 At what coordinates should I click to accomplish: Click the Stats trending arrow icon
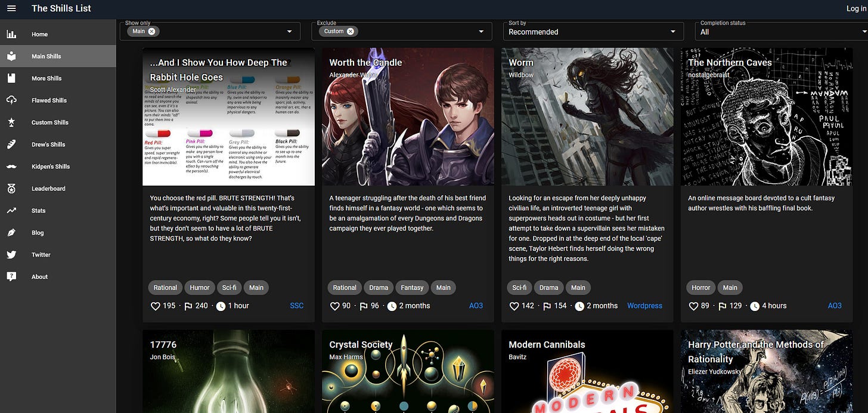pyautogui.click(x=11, y=211)
